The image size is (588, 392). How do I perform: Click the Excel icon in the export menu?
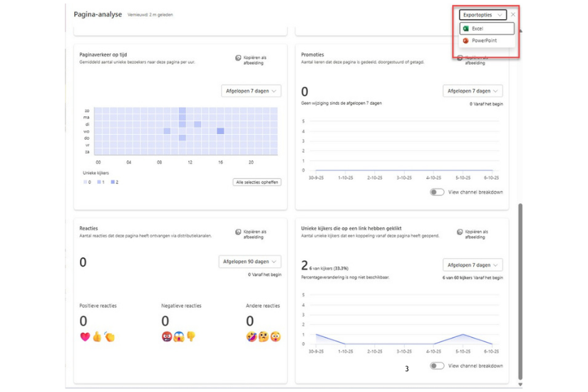[465, 29]
